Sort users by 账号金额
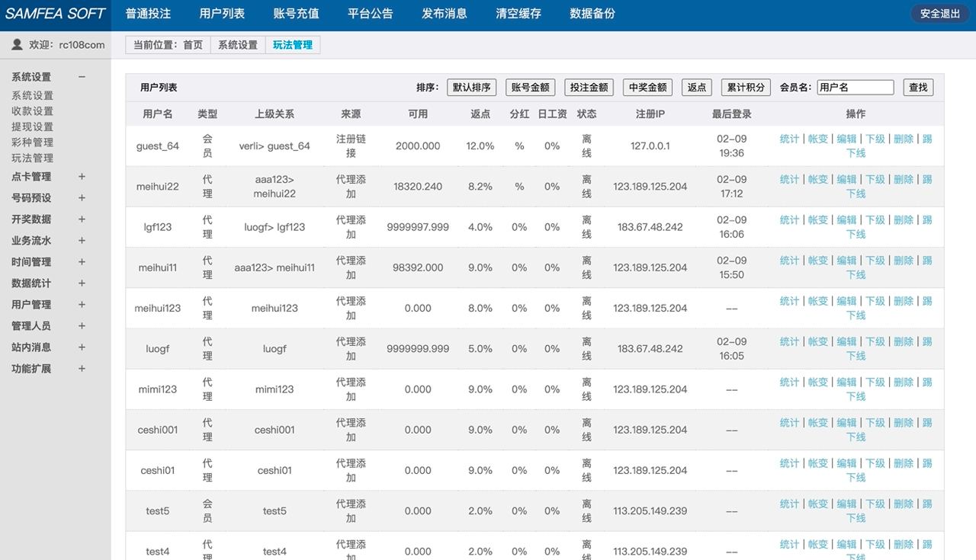Screen dimensions: 976x560 pyautogui.click(x=531, y=88)
